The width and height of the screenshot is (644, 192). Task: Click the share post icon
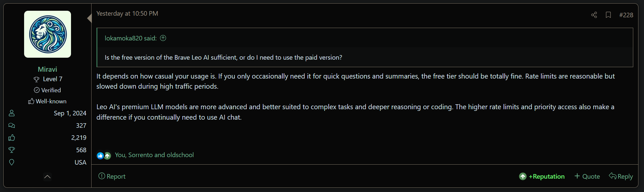pyautogui.click(x=594, y=15)
